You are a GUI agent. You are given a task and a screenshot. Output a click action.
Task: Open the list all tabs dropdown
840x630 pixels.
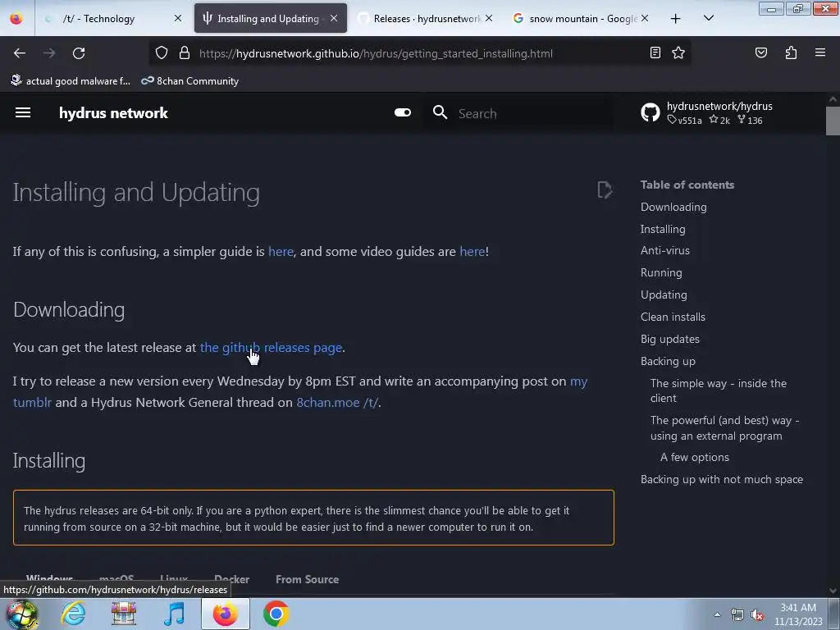(708, 18)
